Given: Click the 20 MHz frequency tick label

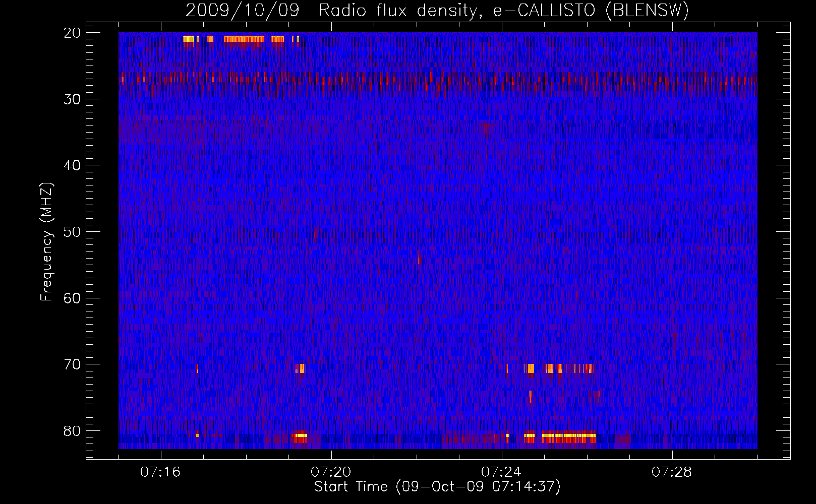Looking at the screenshot, I should [72, 33].
